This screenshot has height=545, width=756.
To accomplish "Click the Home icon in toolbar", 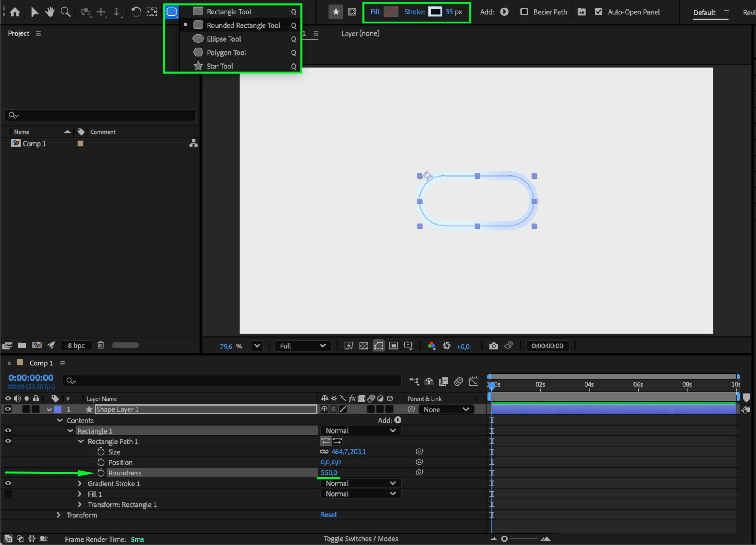I will click(15, 12).
